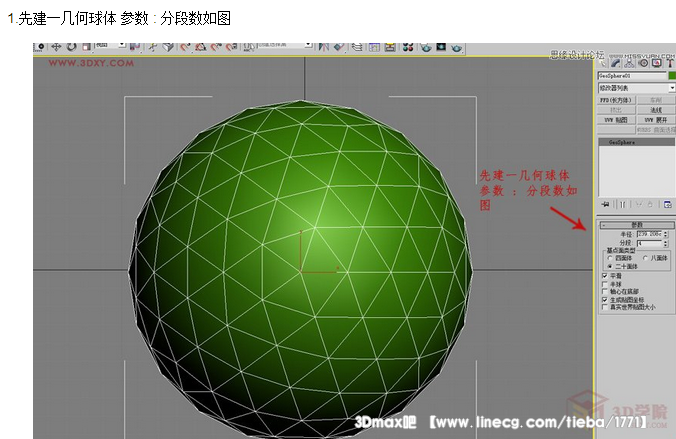The height and width of the screenshot is (439, 676).
Task: Switch to the Motion command panel tab
Action: click(643, 63)
